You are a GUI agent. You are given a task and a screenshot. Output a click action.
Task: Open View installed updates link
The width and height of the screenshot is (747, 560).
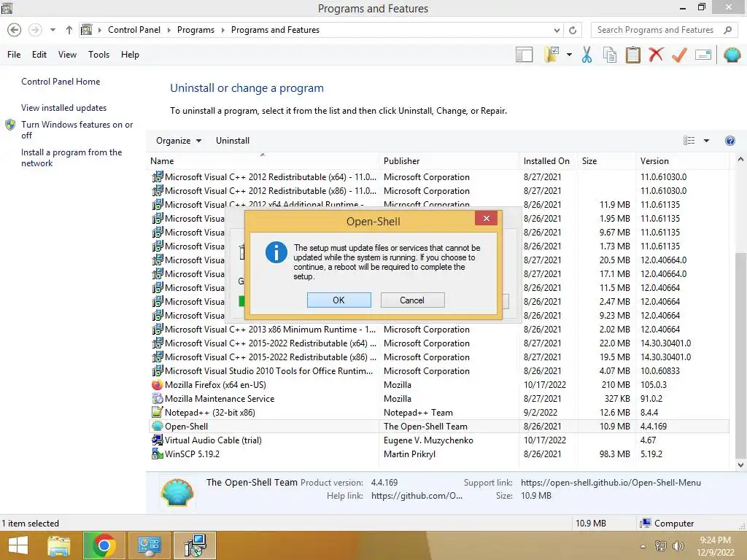coord(64,108)
